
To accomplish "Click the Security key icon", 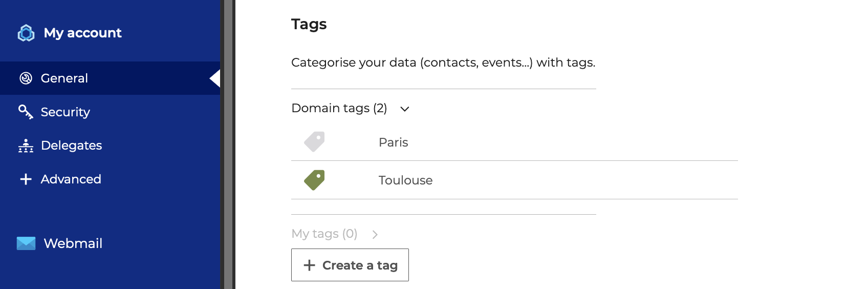I will pyautogui.click(x=26, y=112).
